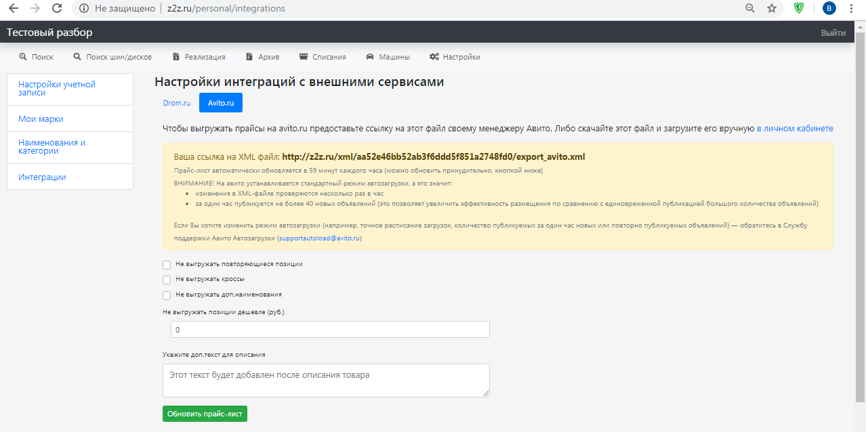Click the supportautoload@avito.ru email link
The image size is (868, 432).
319,238
